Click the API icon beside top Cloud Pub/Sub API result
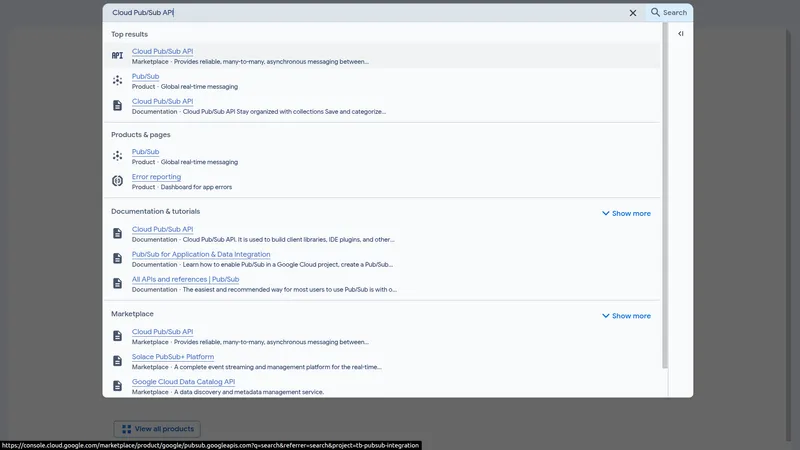800x450 pixels. coord(117,55)
